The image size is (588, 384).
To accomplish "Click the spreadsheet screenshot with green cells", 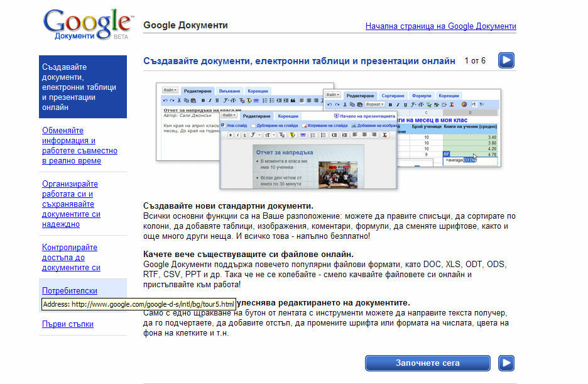I will [x=449, y=128].
